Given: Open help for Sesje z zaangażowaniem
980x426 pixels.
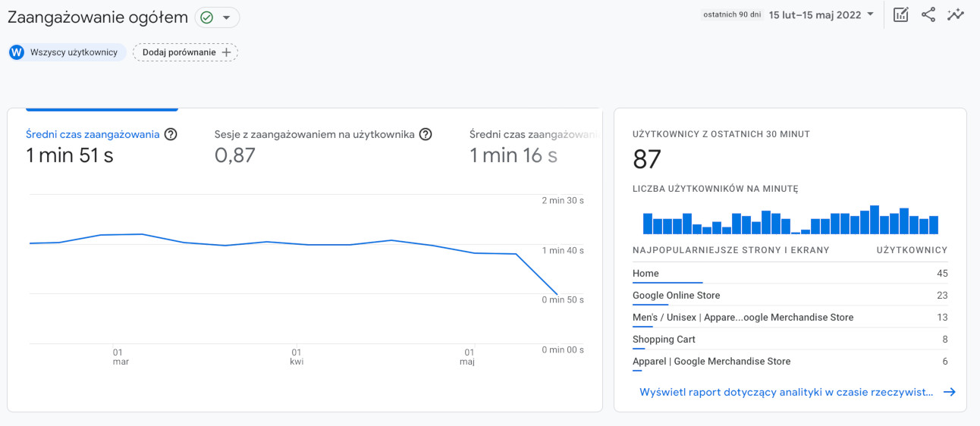Looking at the screenshot, I should coord(426,134).
